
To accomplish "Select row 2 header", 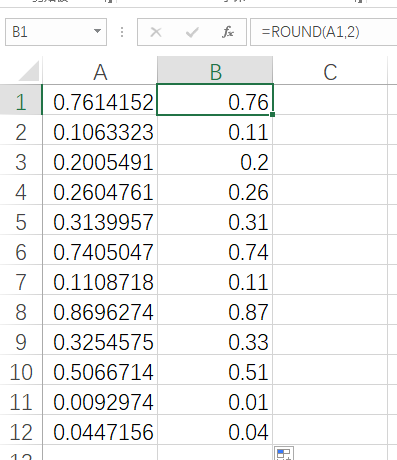I will coord(21,130).
